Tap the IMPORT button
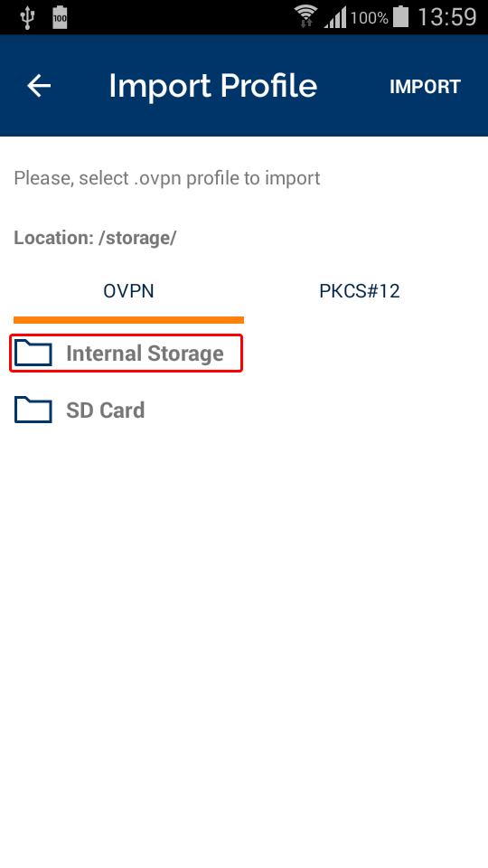This screenshot has width=488, height=868. (425, 87)
